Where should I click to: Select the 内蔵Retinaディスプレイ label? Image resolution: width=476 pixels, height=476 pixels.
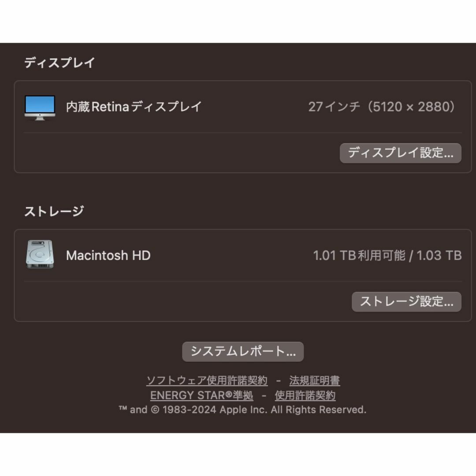click(x=134, y=107)
